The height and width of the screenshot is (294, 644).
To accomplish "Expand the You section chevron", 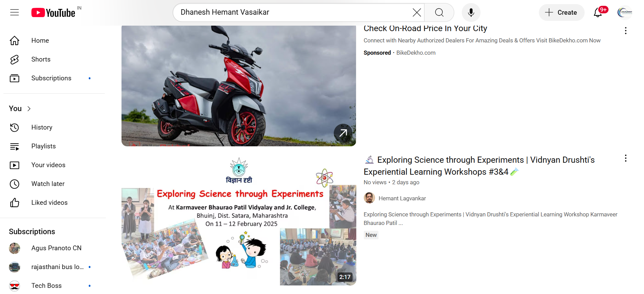I will [x=29, y=109].
